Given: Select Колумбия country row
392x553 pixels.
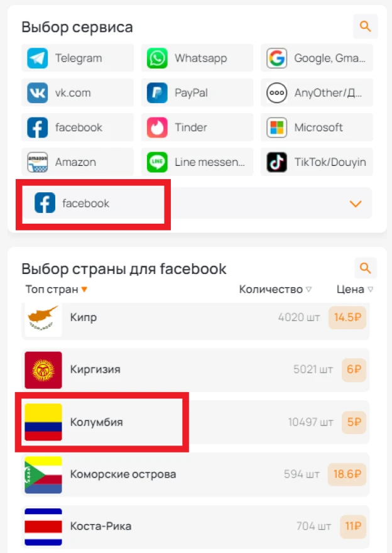Looking at the screenshot, I should point(195,422).
